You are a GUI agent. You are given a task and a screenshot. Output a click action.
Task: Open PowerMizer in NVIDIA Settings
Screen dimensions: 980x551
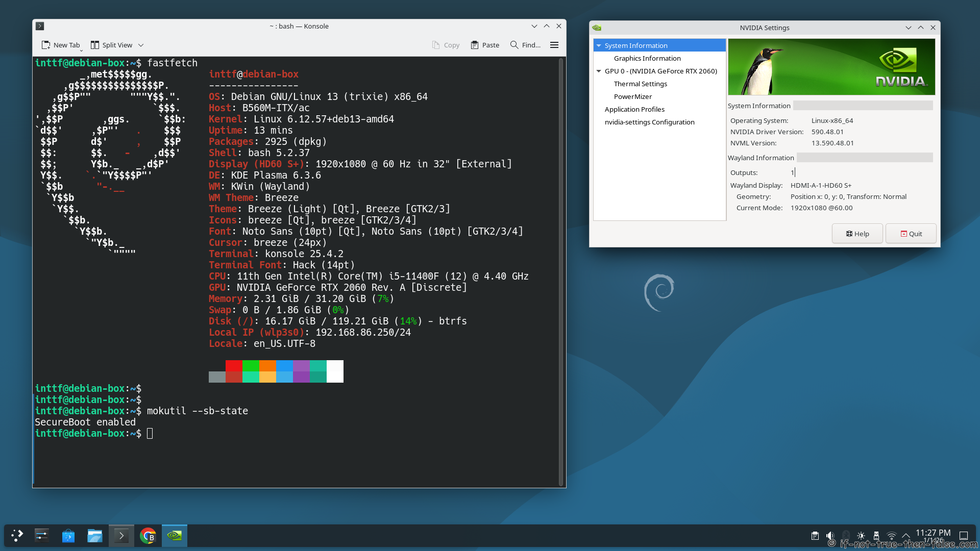(x=632, y=96)
